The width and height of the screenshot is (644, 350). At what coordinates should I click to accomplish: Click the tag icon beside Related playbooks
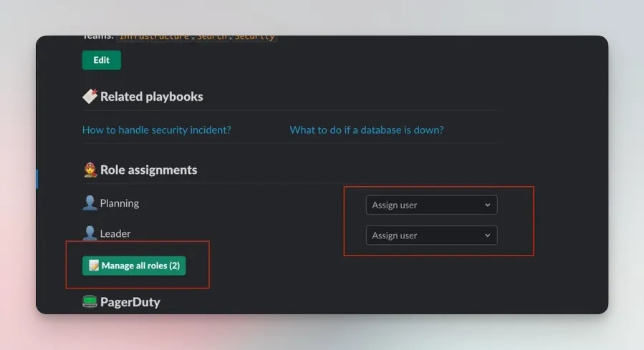point(90,97)
